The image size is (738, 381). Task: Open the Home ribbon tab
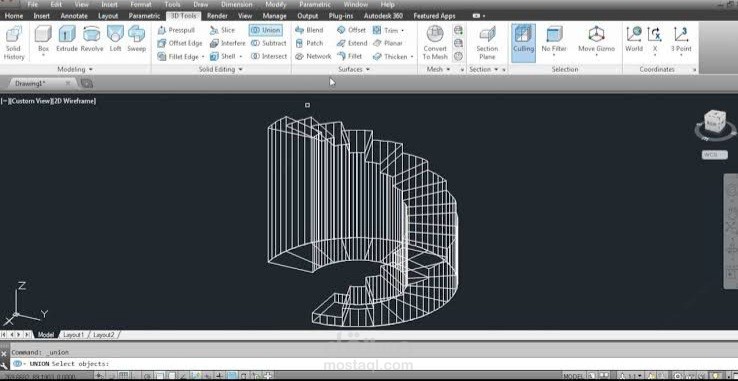[x=14, y=16]
